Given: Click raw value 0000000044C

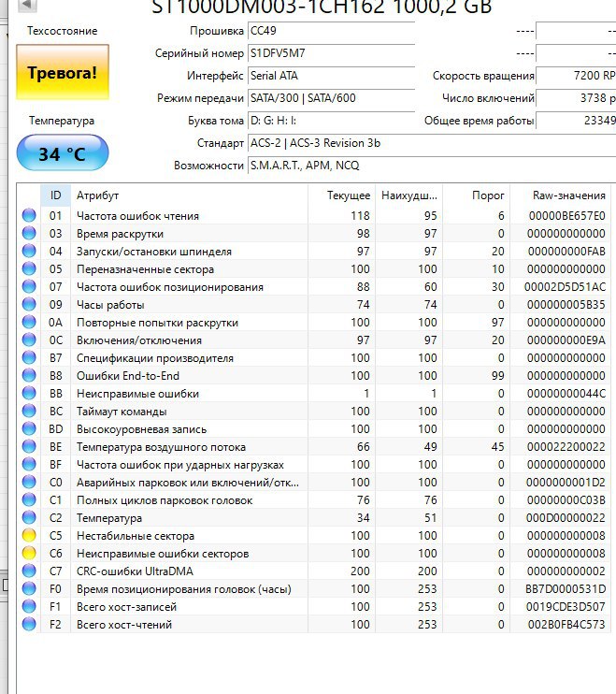Looking at the screenshot, I should click(x=566, y=393).
